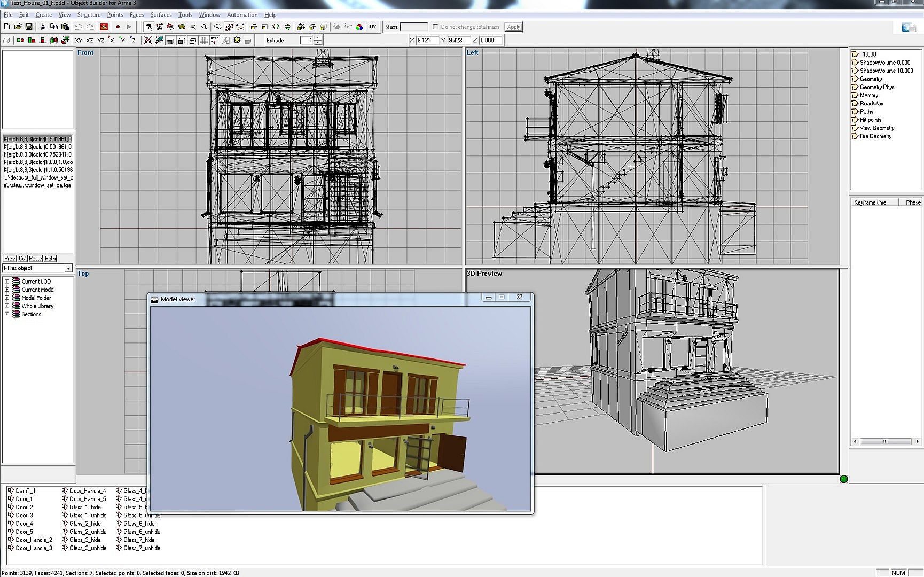Open the Automation menu
This screenshot has height=577, width=924.
pyautogui.click(x=242, y=15)
